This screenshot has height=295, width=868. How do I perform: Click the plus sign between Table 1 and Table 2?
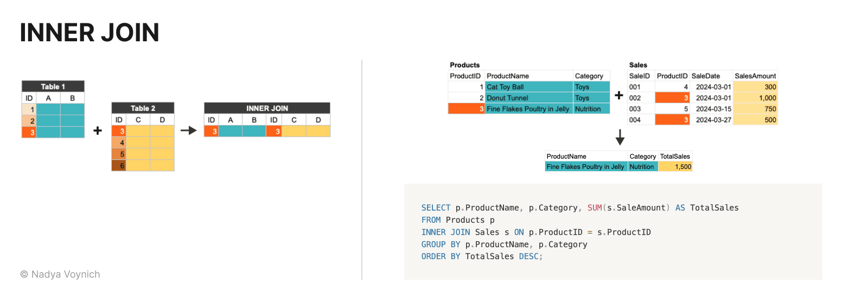pos(98,130)
